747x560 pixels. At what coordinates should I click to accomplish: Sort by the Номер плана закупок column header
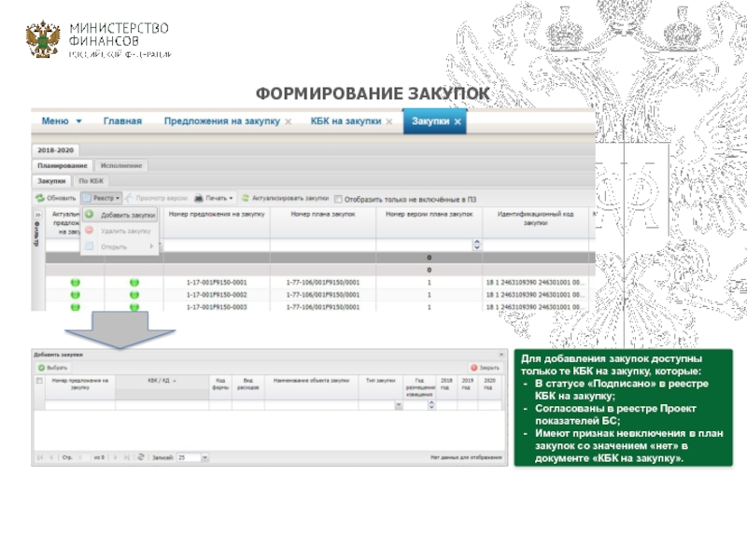click(x=323, y=222)
